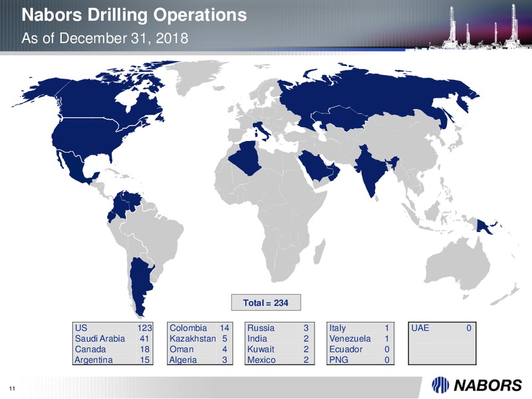Click the Nabors logo
The image size is (532, 399).
tap(477, 385)
